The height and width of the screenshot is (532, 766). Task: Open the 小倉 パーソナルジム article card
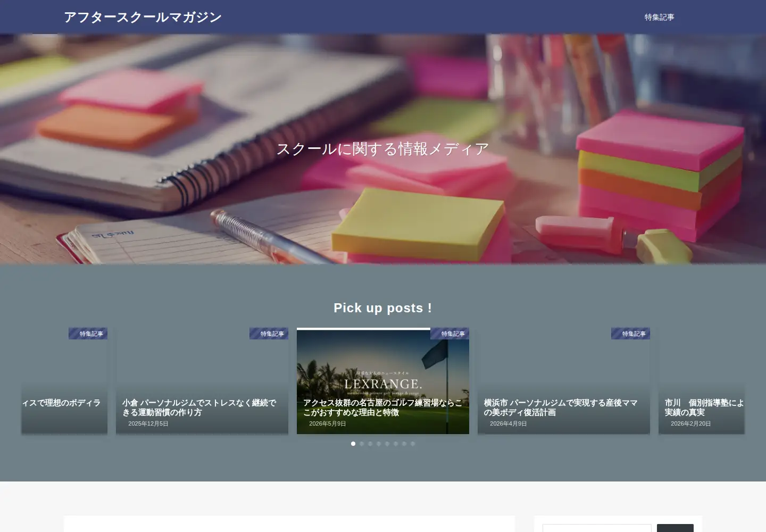pos(202,381)
